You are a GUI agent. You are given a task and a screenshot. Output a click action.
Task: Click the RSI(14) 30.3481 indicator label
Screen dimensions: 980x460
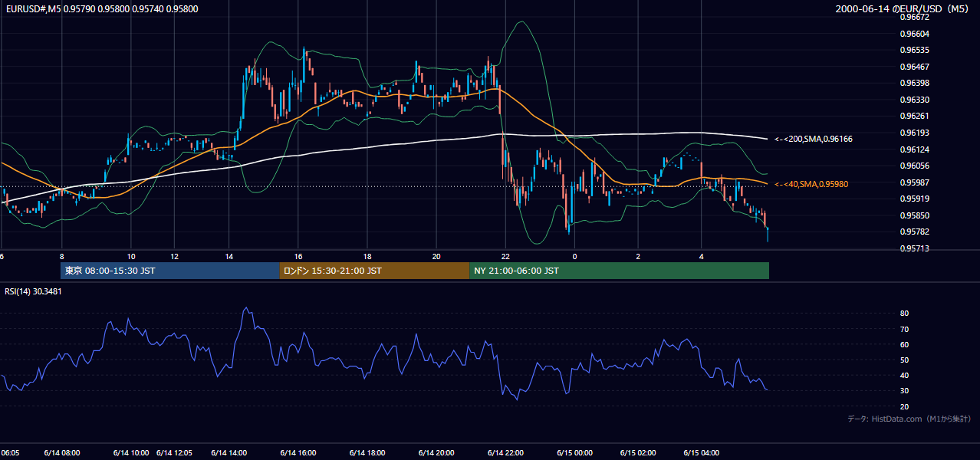34,291
